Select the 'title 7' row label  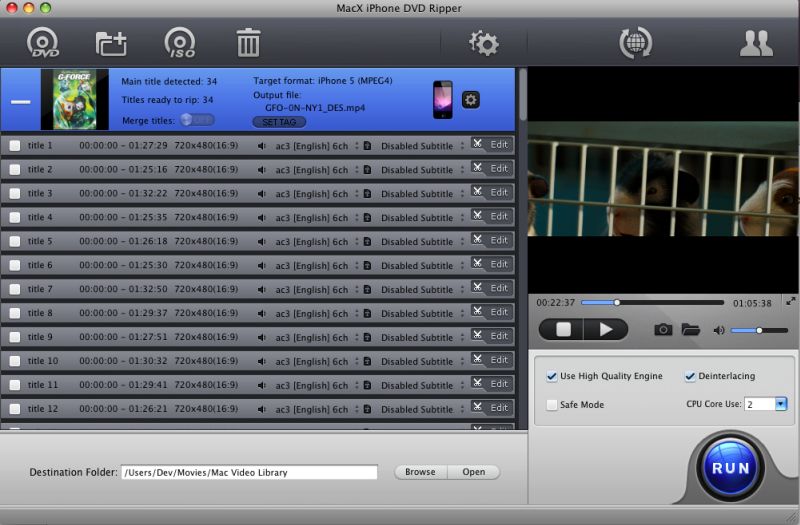(x=40, y=289)
